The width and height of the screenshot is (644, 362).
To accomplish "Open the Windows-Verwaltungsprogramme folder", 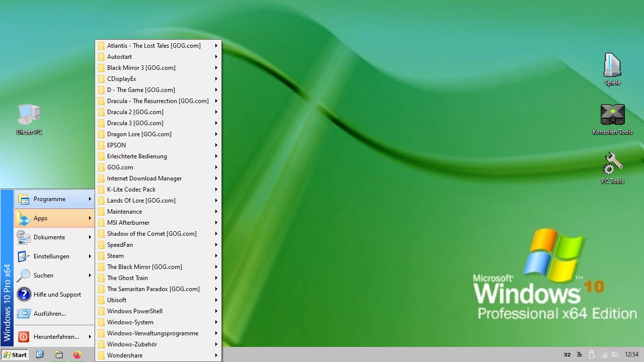I will (x=158, y=333).
